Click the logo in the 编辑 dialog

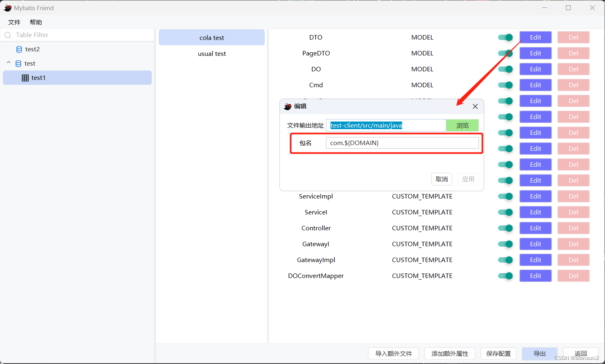(x=288, y=106)
